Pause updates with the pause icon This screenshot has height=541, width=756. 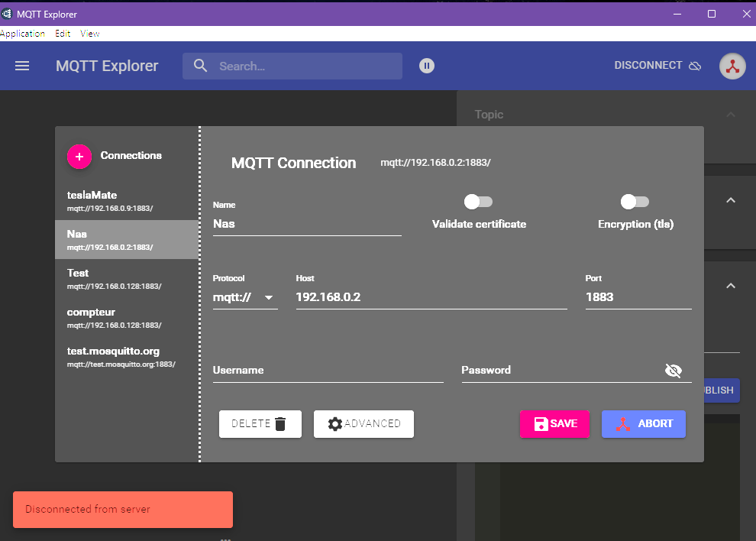pyautogui.click(x=427, y=66)
